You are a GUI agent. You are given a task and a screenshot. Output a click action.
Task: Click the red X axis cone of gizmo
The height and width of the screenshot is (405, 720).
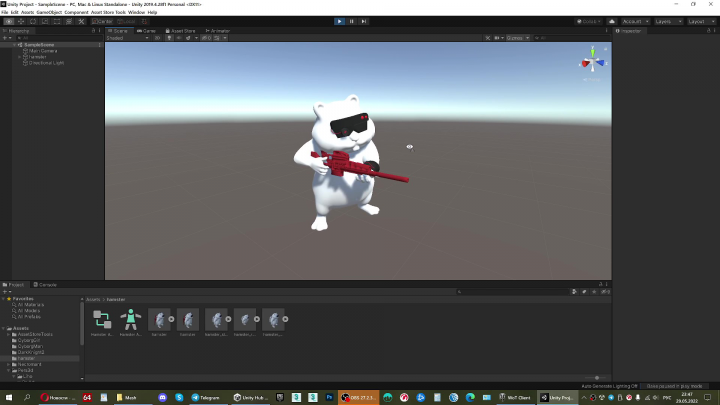pyautogui.click(x=585, y=64)
